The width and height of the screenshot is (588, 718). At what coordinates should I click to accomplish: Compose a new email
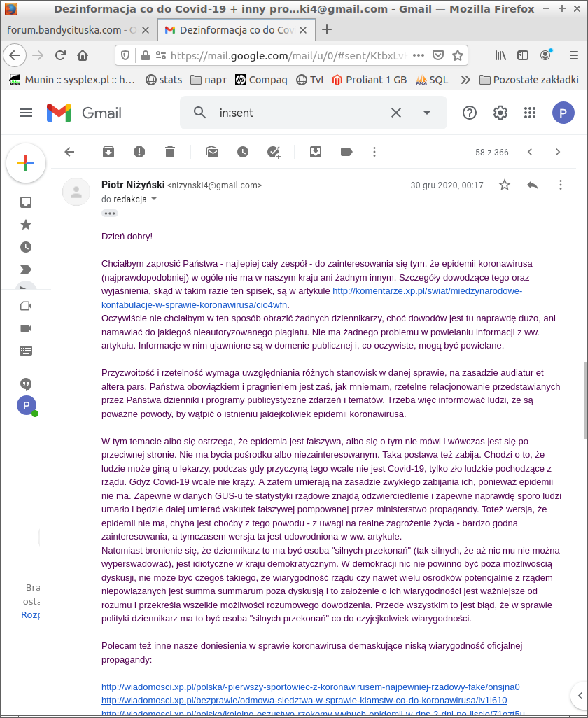(x=26, y=163)
